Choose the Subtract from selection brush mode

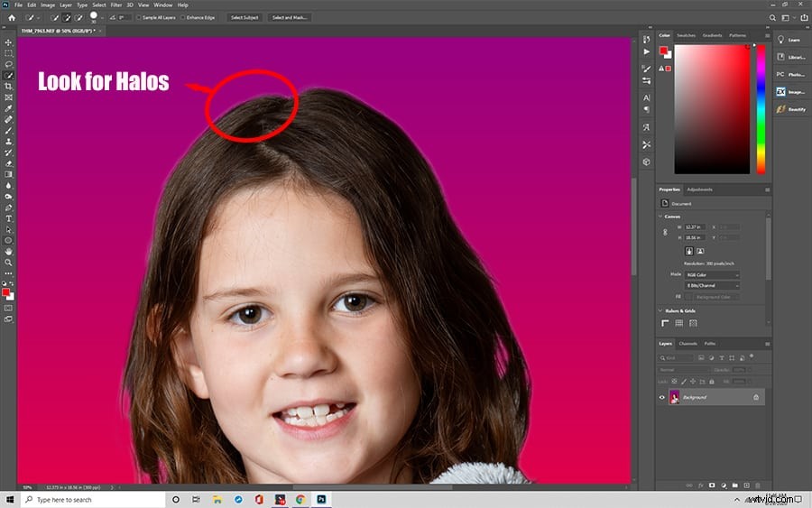[78, 18]
